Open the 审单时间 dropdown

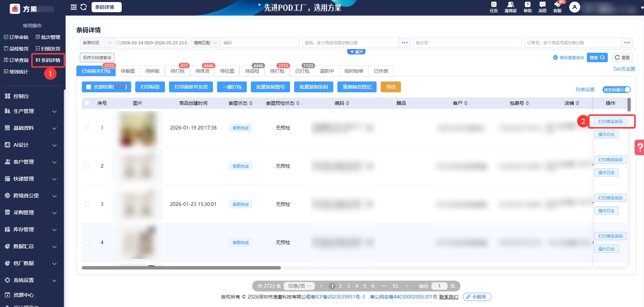pyautogui.click(x=97, y=43)
